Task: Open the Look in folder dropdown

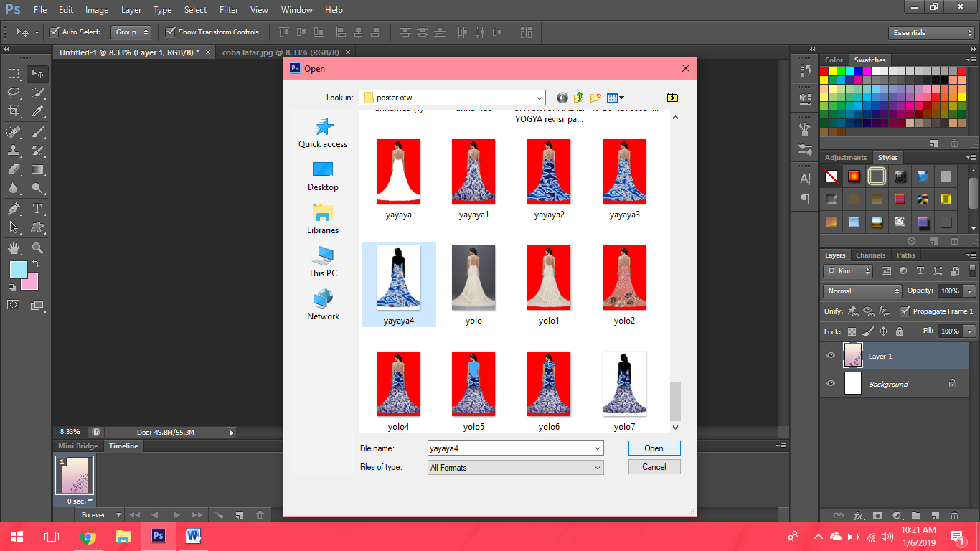Action: click(x=538, y=97)
